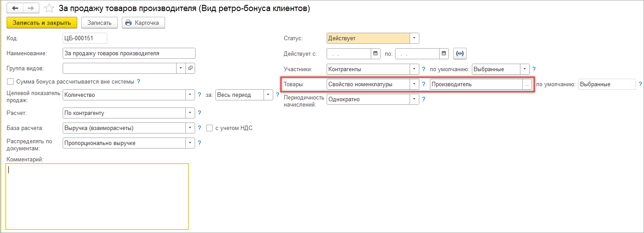Open 'Расчет' dropdown list
Screen dimensions: 644x233
tap(190, 113)
